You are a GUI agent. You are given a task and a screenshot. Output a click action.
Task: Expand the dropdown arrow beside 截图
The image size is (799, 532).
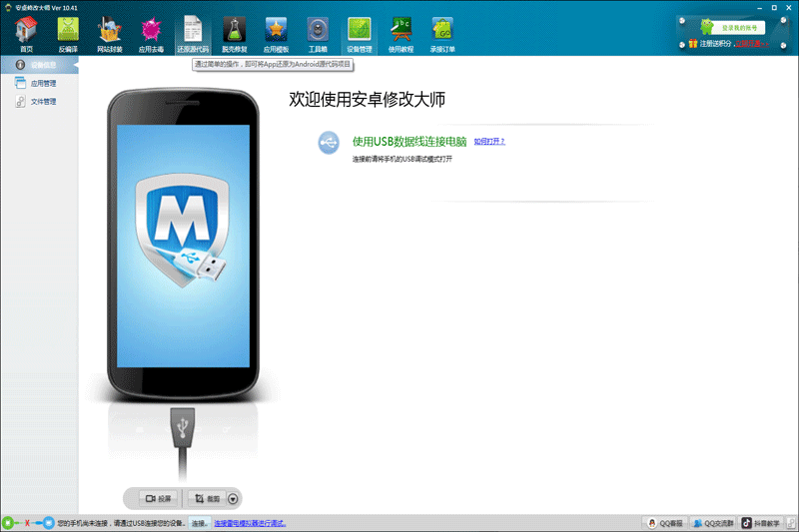[233, 498]
